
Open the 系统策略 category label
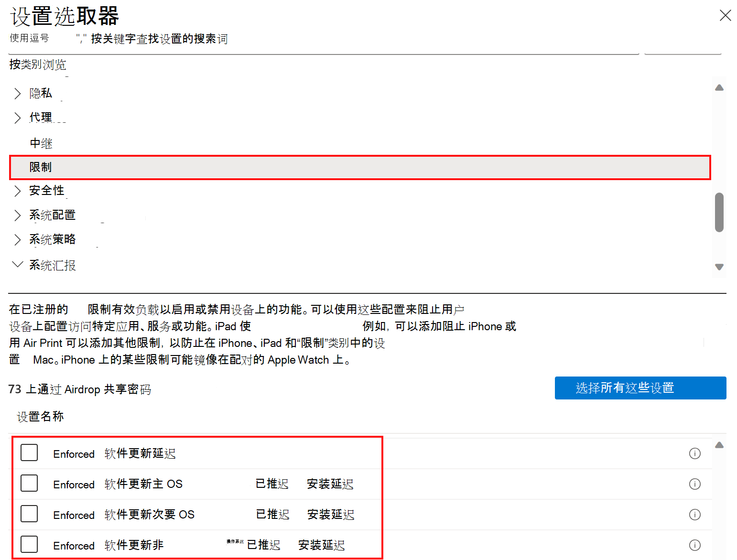[53, 239]
